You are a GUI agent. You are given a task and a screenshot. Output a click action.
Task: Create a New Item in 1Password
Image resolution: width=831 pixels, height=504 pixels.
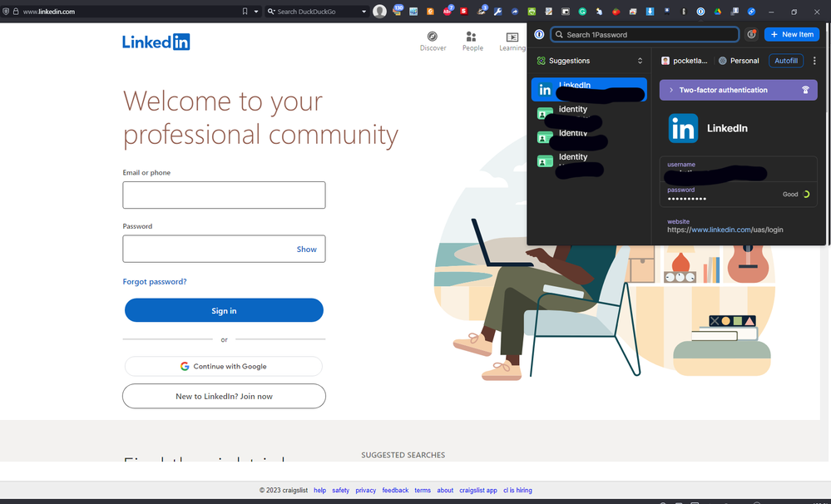(x=792, y=34)
